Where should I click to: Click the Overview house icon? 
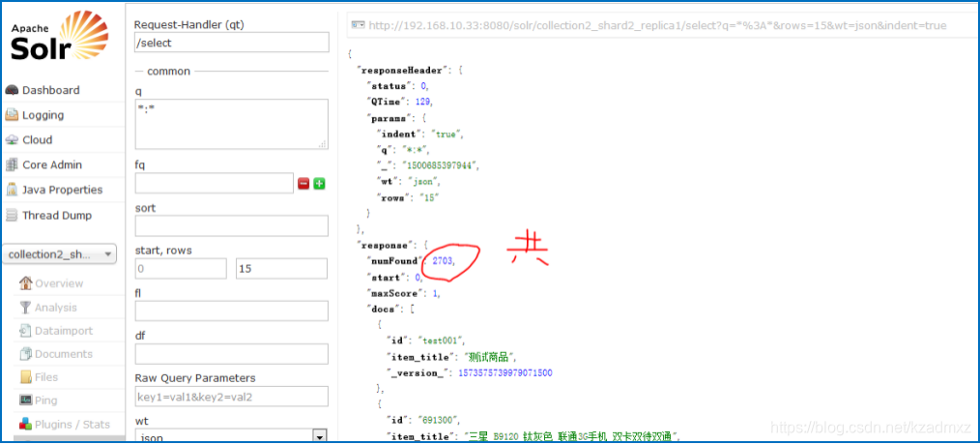(x=26, y=282)
